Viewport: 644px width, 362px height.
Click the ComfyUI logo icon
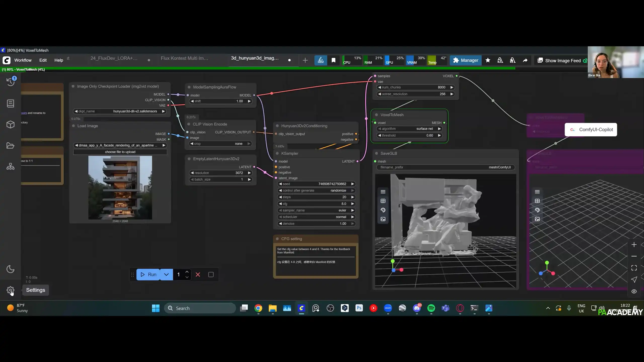point(6,60)
